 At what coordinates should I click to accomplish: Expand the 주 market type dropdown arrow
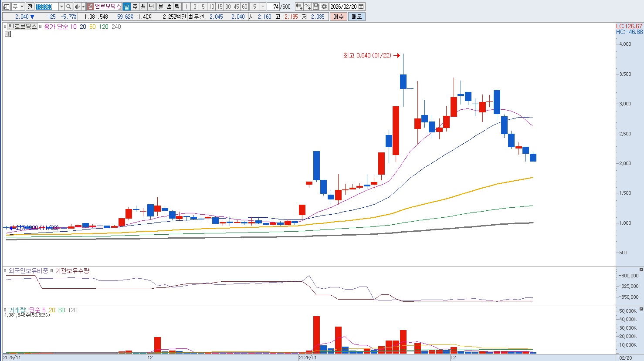tap(22, 7)
